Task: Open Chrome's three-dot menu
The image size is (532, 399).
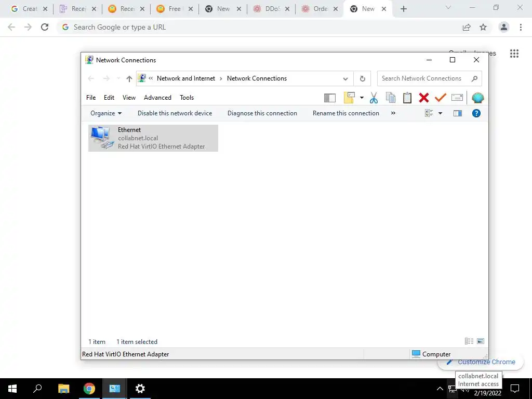Action: point(521,27)
